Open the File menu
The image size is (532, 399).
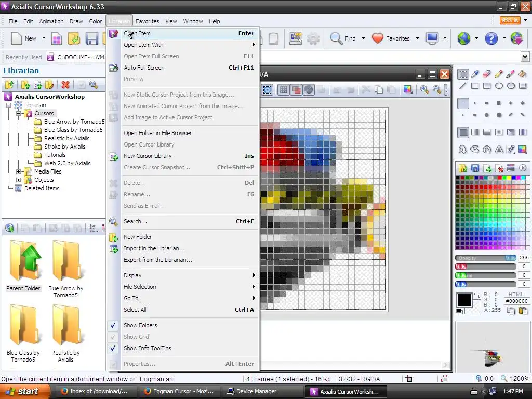coord(13,21)
